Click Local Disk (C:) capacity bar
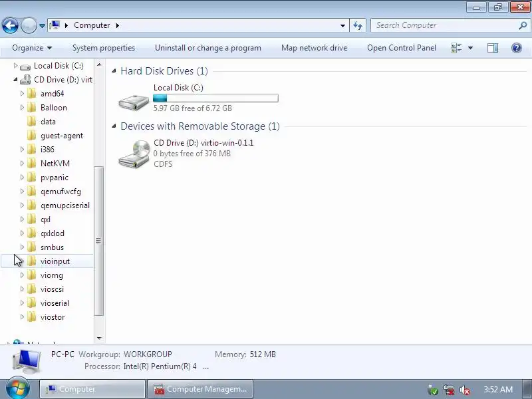 pyautogui.click(x=215, y=98)
